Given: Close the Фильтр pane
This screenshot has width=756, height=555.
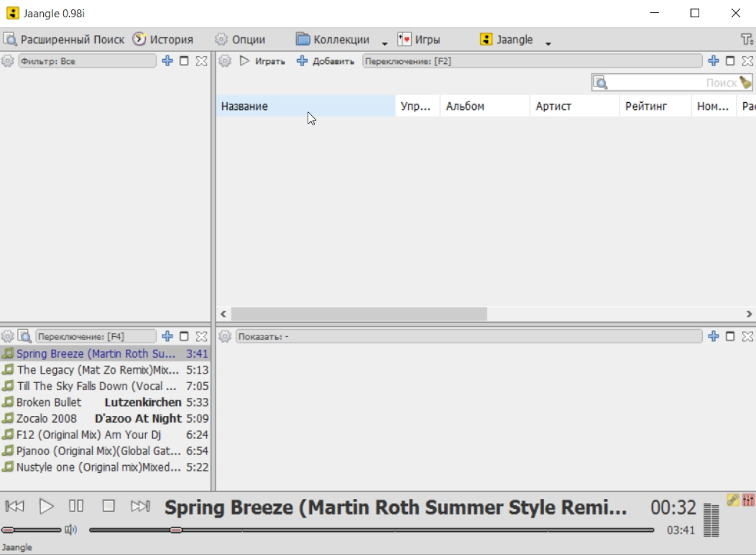Looking at the screenshot, I should point(201,61).
